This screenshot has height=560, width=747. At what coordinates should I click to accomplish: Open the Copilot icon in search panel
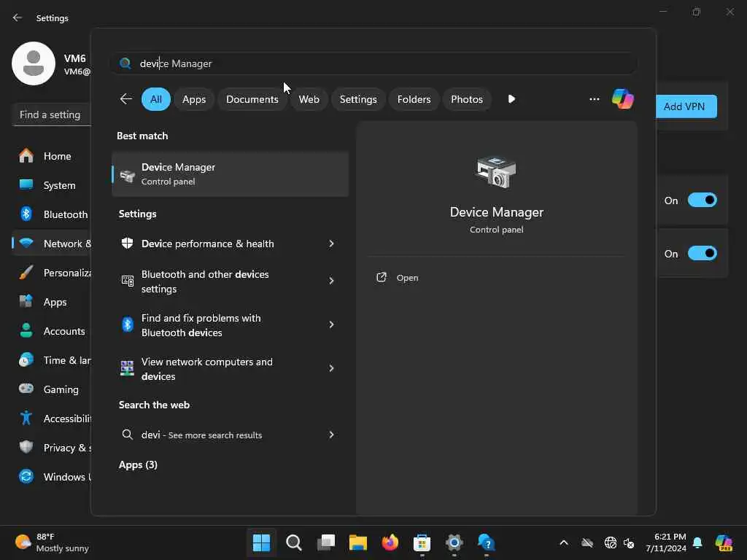point(623,99)
